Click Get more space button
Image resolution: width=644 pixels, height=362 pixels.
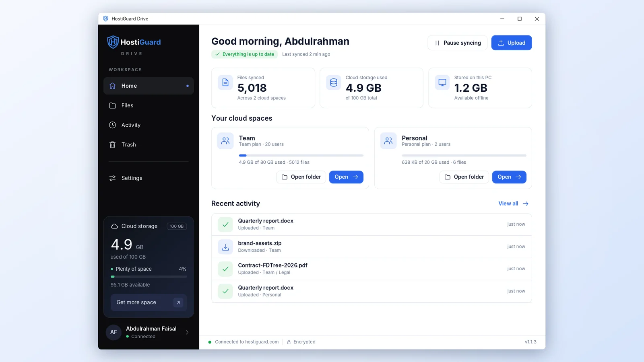(x=149, y=302)
